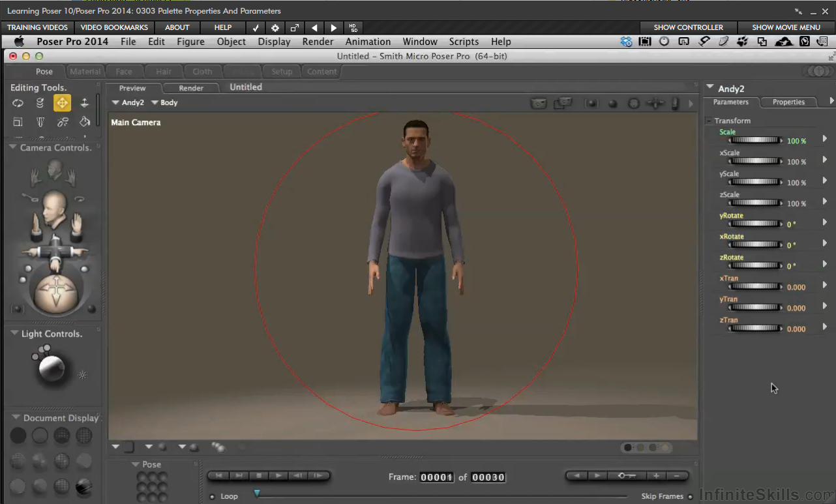
Task: Click the gear icon in training bar
Action: click(275, 27)
